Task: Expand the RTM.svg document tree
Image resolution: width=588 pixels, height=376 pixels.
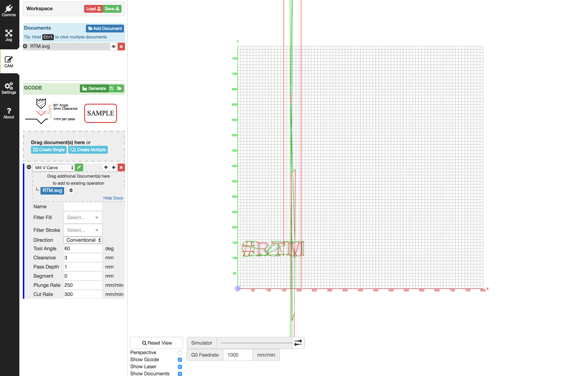Action: tap(25, 46)
